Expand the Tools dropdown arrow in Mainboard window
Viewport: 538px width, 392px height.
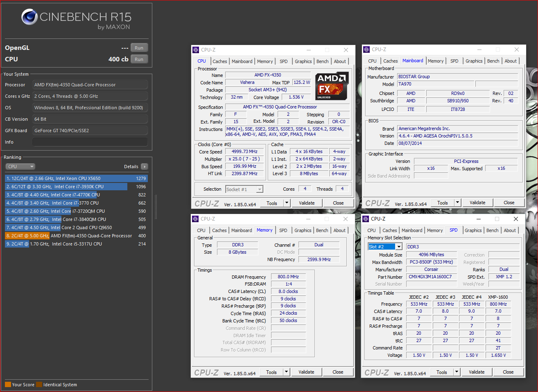[458, 203]
